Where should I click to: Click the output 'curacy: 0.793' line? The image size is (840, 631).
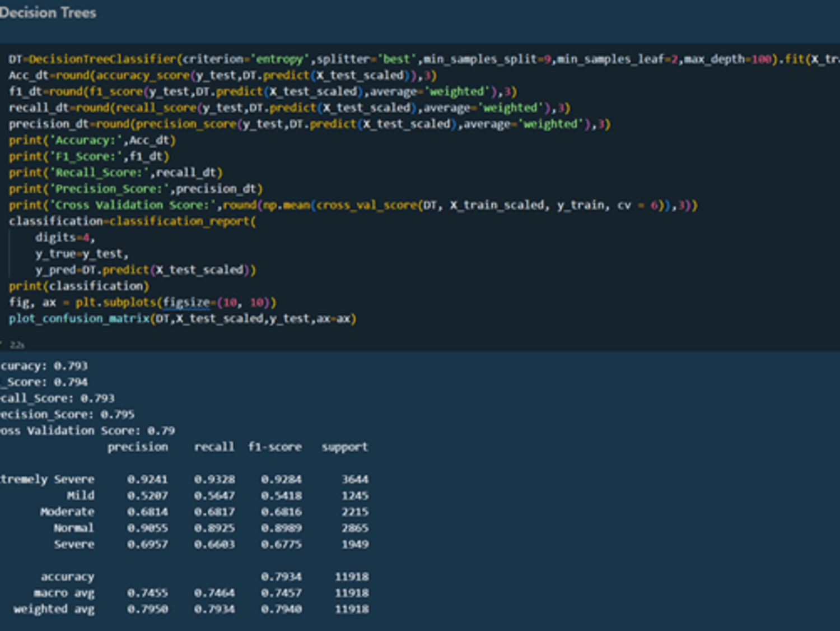pyautogui.click(x=44, y=366)
